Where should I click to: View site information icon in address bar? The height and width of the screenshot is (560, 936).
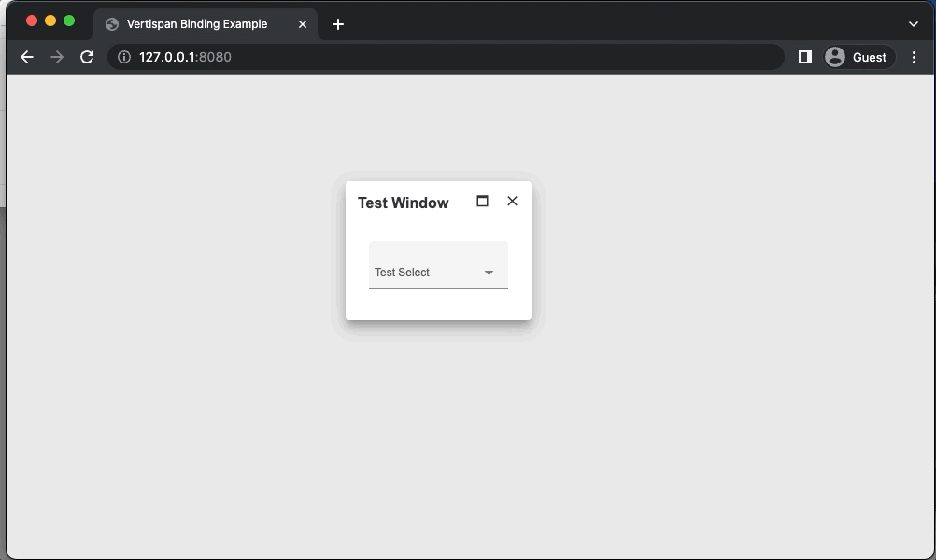(x=124, y=57)
